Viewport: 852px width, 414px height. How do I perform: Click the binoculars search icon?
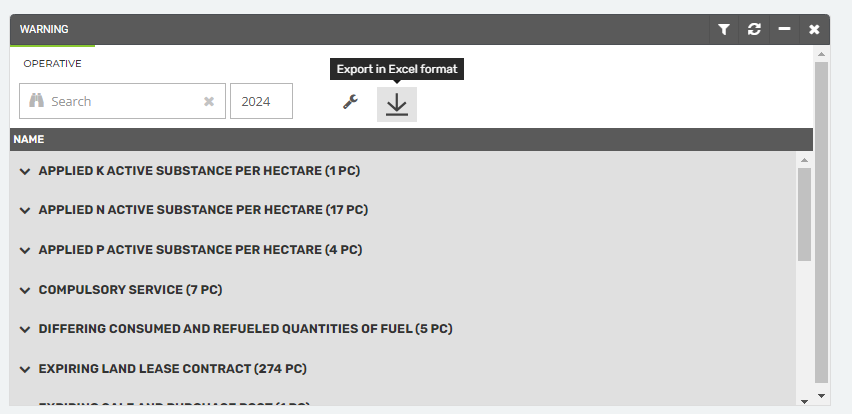(37, 101)
